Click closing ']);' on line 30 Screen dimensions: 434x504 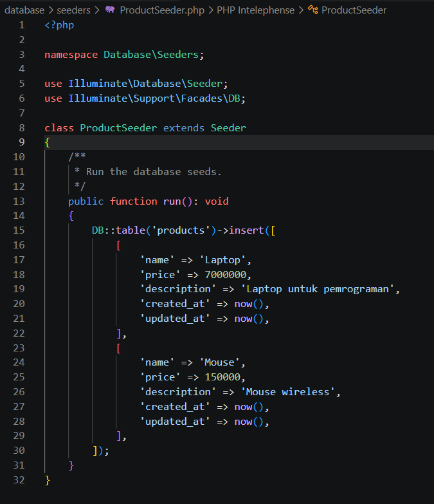coord(101,451)
